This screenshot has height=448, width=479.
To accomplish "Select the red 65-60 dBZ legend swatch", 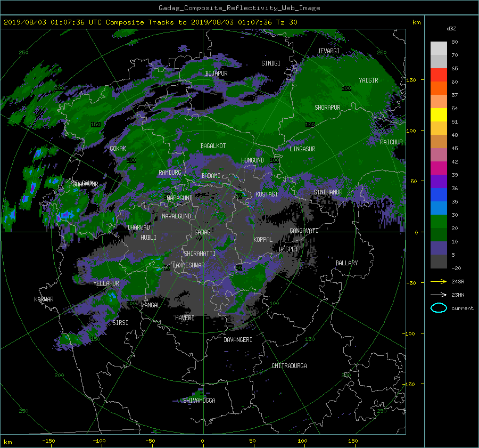I will [439, 75].
